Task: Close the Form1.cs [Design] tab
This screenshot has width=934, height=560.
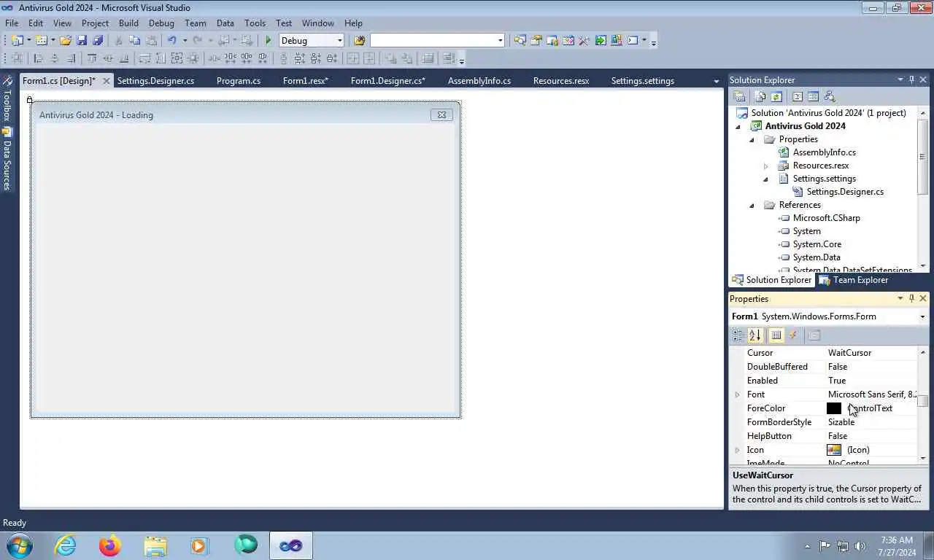Action: tap(106, 81)
